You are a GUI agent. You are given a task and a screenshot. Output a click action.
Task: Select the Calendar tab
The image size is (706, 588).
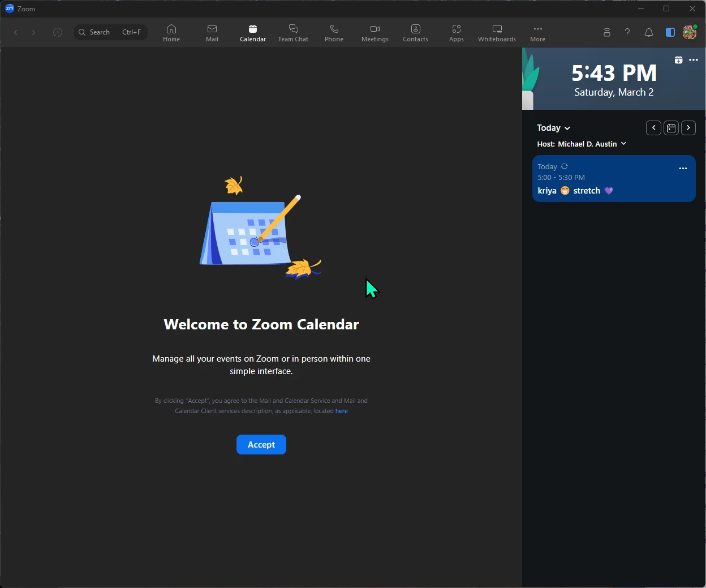(253, 33)
